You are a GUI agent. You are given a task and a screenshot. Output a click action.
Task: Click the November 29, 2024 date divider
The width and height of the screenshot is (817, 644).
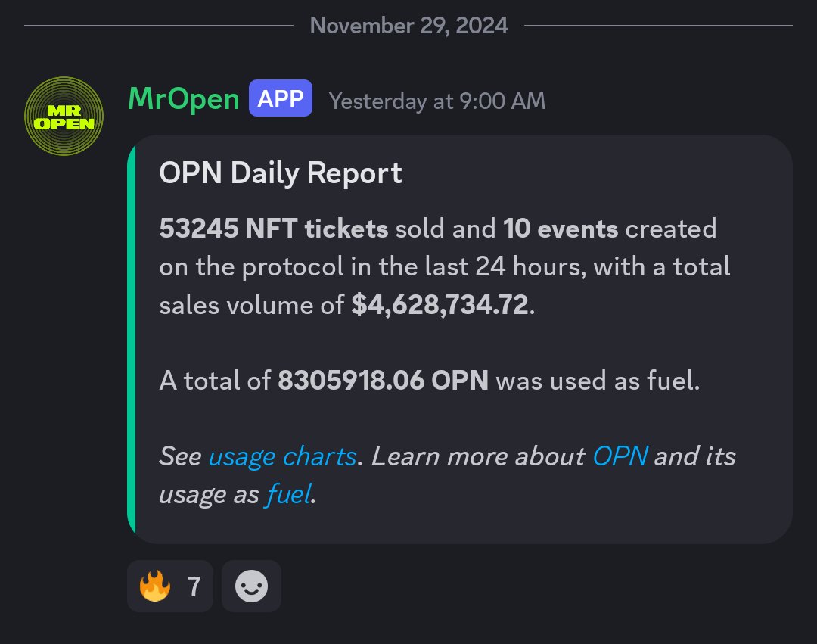pyautogui.click(x=409, y=26)
